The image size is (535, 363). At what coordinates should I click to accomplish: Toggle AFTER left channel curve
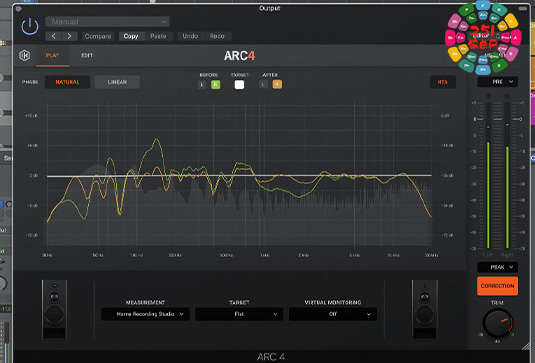coord(263,84)
